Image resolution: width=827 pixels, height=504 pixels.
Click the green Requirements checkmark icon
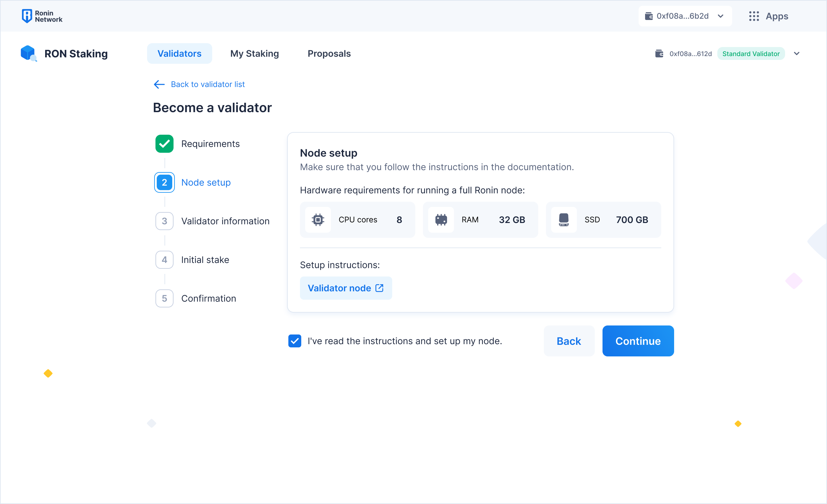point(164,143)
